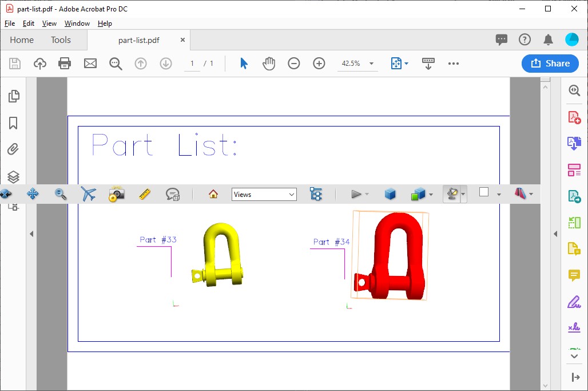
Task: Select the part-list.pdf document tab
Action: pyautogui.click(x=139, y=40)
